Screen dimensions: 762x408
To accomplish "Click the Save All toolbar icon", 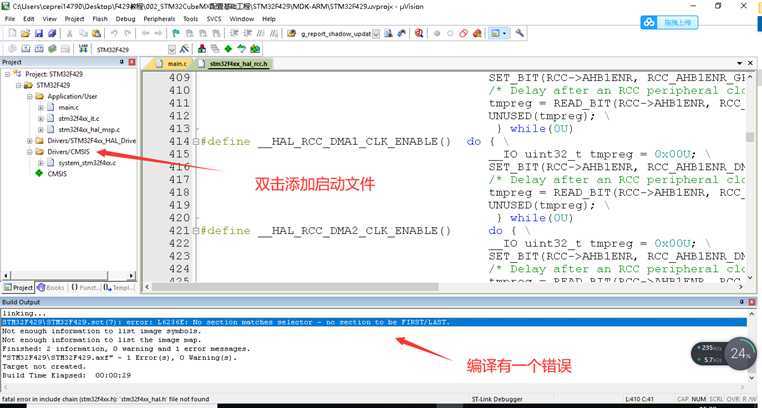I will click(x=52, y=34).
